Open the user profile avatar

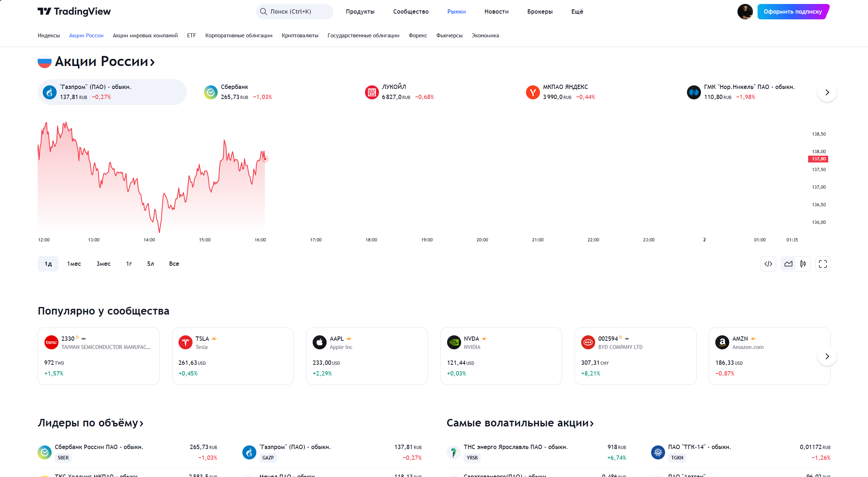[x=745, y=11]
